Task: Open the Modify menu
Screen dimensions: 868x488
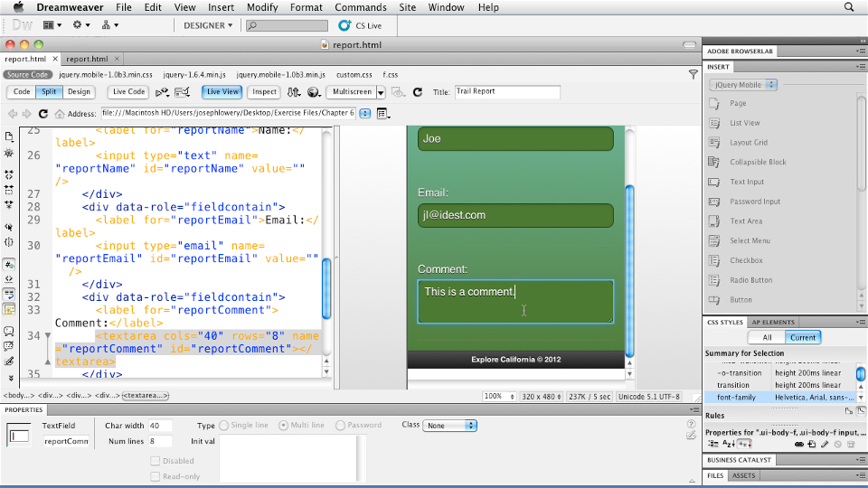Action: coord(262,7)
